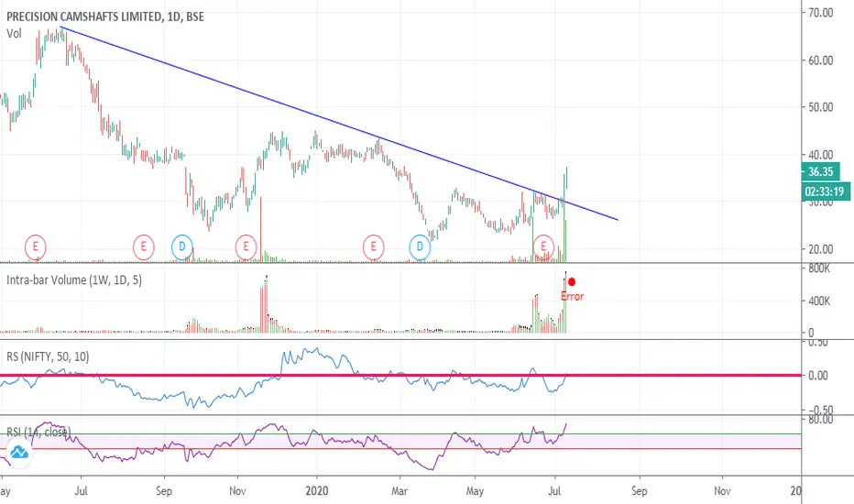
Task: Open the earnings marker dated February 2020
Action: point(373,247)
